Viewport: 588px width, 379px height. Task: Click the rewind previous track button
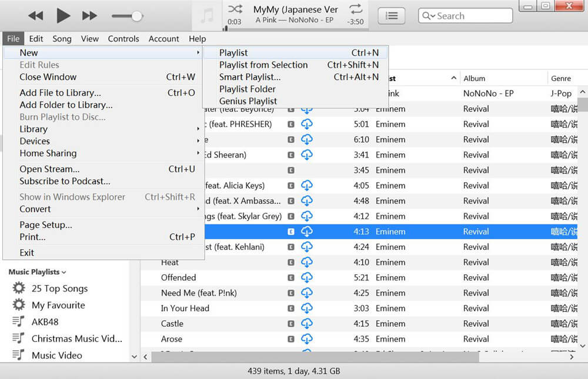(x=36, y=16)
